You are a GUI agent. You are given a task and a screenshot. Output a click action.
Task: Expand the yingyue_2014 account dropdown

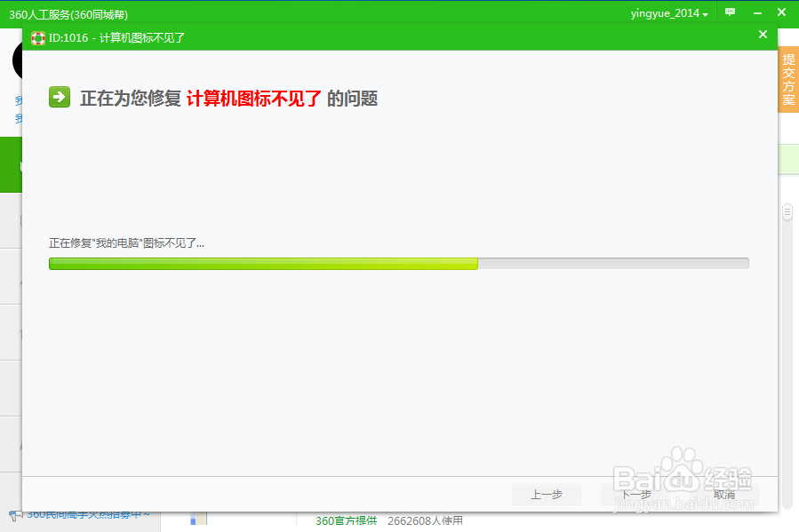pyautogui.click(x=669, y=13)
